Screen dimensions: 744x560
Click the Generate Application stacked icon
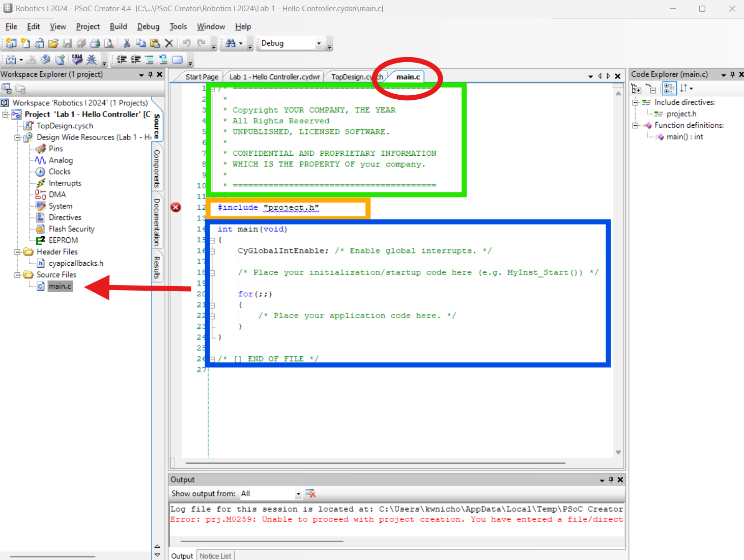45,60
